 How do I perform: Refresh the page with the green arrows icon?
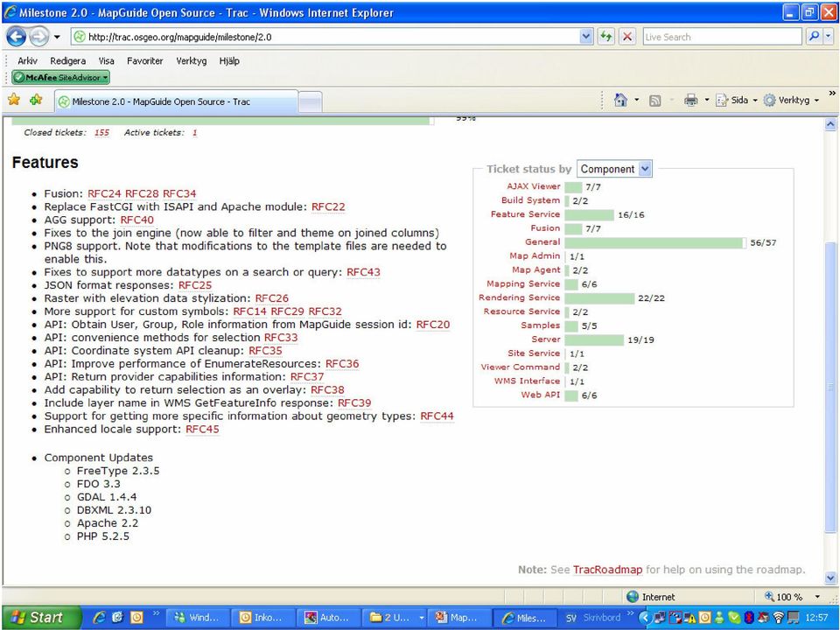point(605,37)
